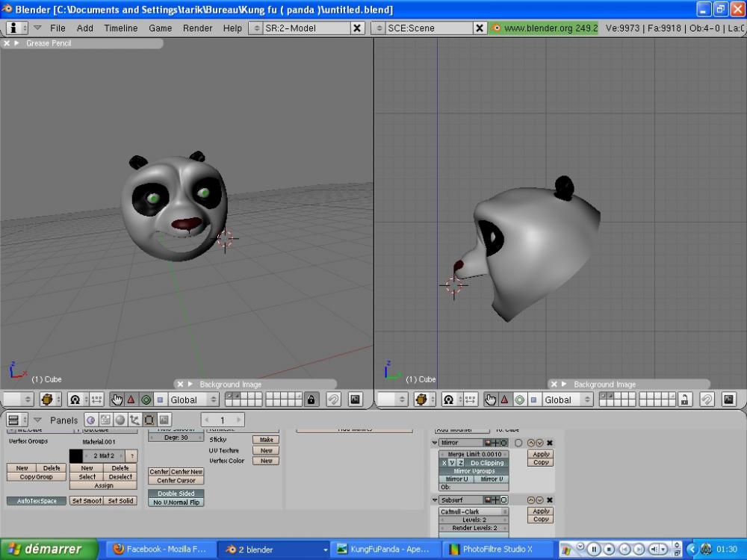Screen dimensions: 747x560
Task: Open SR:2-Model screen selector dropdown
Action: [256, 28]
